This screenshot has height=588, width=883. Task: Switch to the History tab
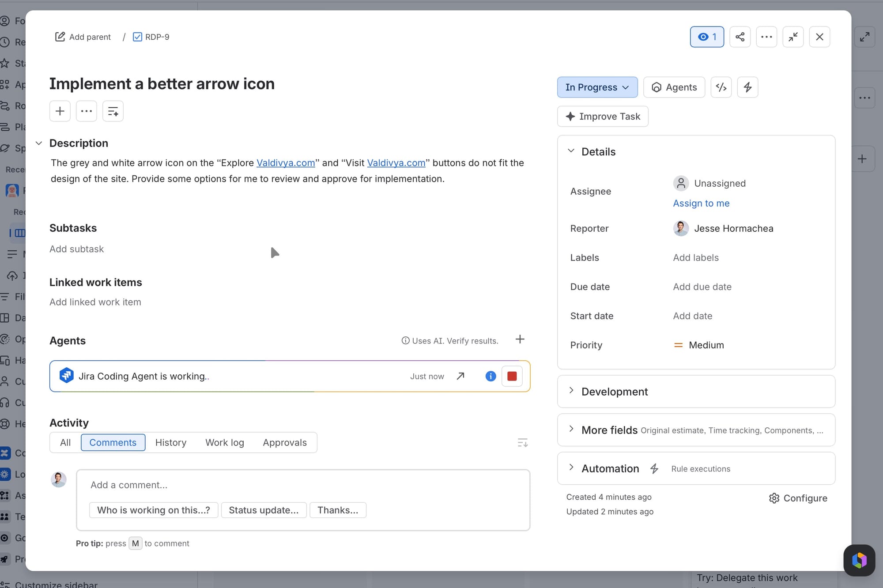171,442
